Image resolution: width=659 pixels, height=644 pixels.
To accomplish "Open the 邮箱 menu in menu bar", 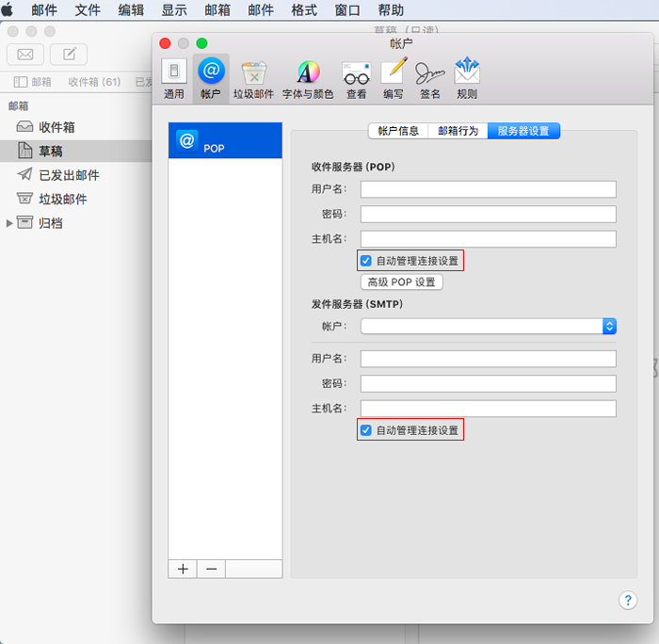I will click(x=217, y=9).
